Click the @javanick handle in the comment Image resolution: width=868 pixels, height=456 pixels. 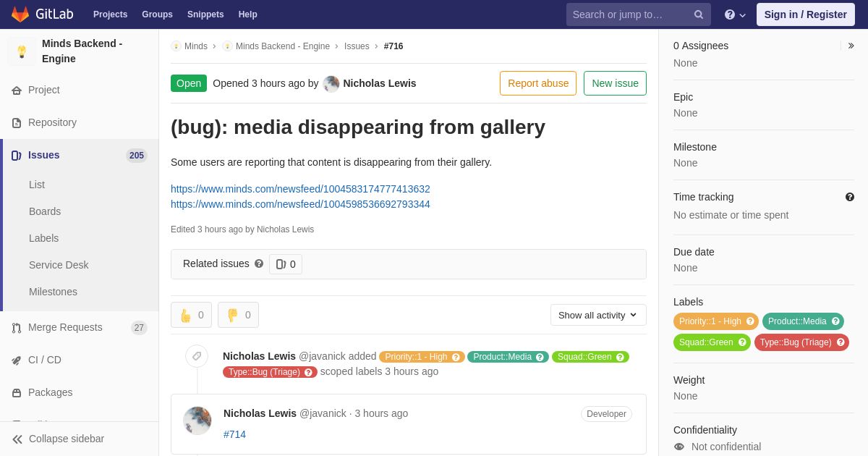tap(323, 413)
